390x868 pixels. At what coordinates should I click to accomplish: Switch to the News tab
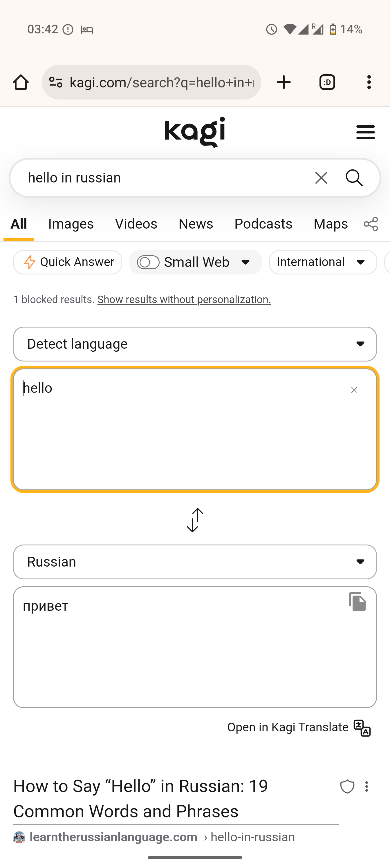(x=196, y=224)
